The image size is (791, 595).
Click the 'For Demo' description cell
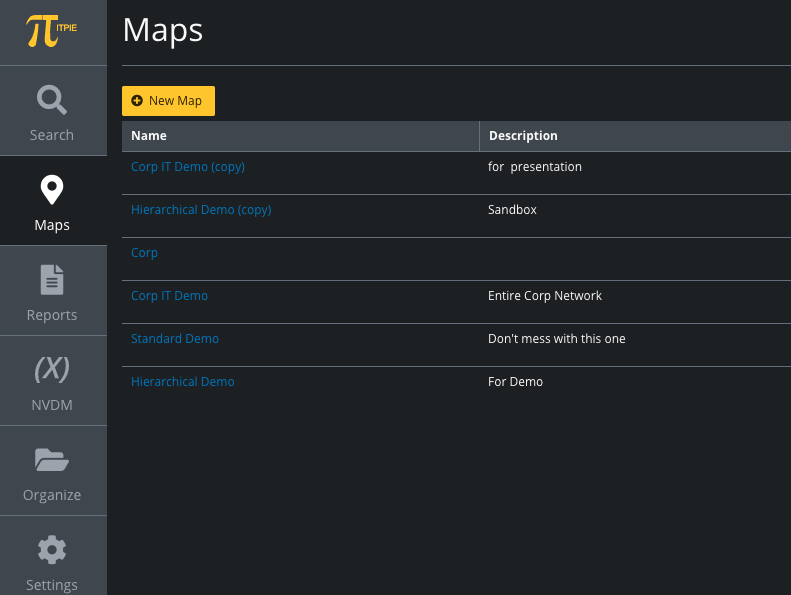tap(515, 382)
